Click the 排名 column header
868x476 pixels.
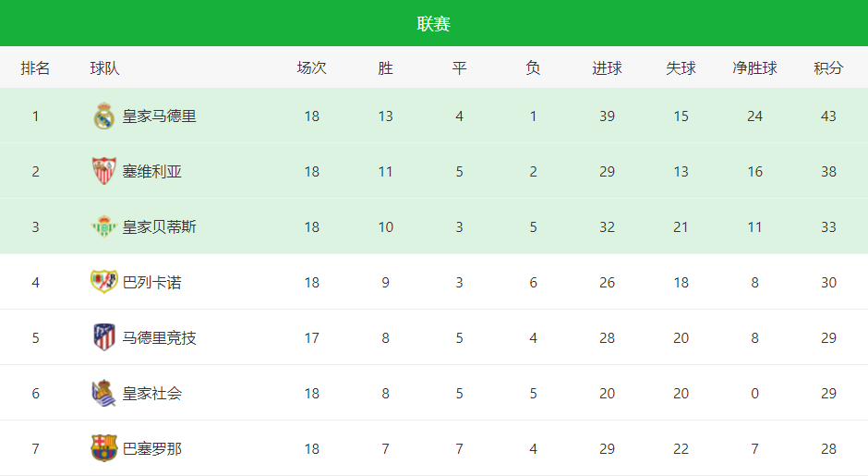click(x=35, y=68)
